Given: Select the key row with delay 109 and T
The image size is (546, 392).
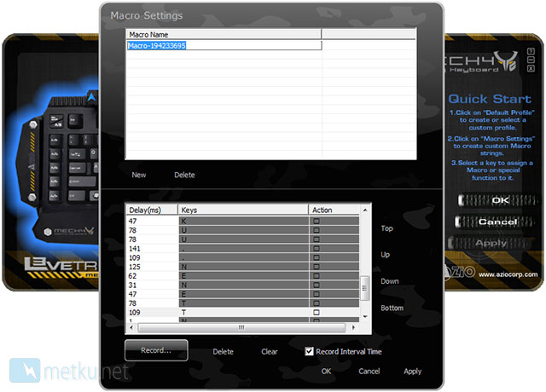Looking at the screenshot, I should [243, 313].
